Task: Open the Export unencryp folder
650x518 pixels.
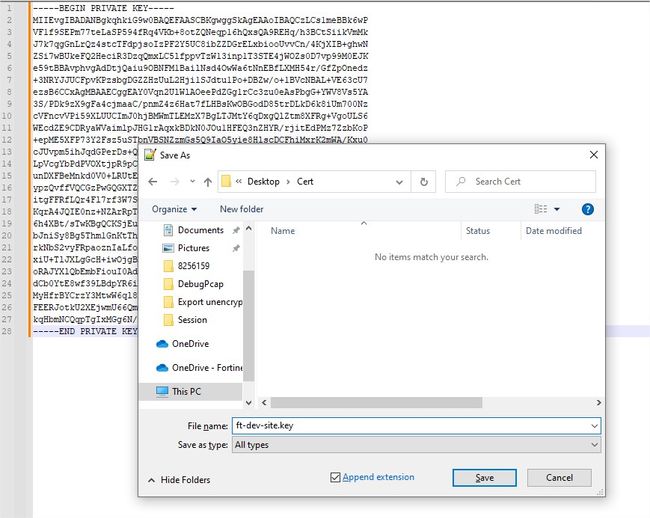Action: [210, 302]
